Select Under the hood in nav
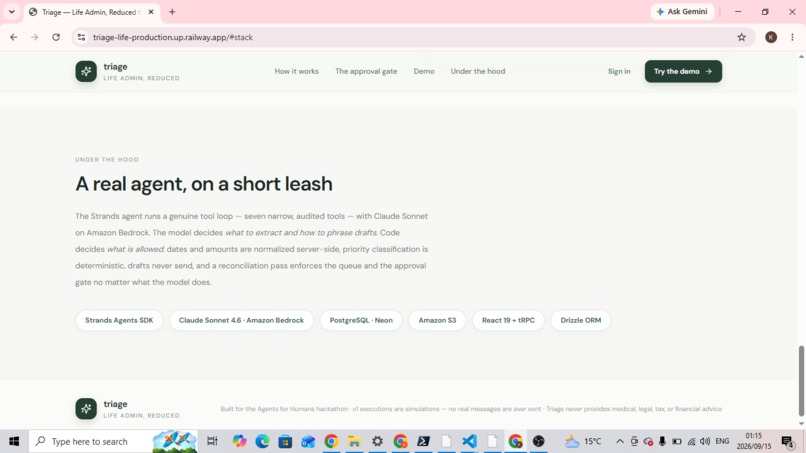This screenshot has height=453, width=806. [x=478, y=71]
